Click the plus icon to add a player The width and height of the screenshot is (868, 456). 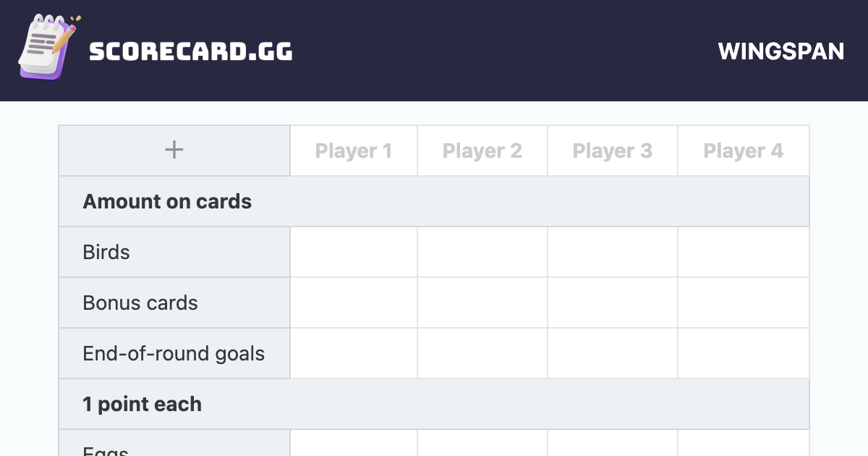point(174,151)
